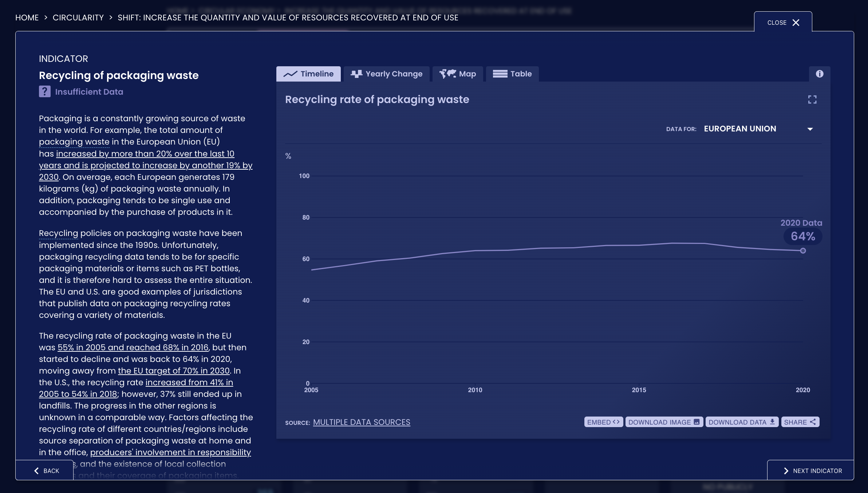Image resolution: width=868 pixels, height=493 pixels.
Task: Open 'the EU target of 70% in 2030' link
Action: (x=174, y=371)
